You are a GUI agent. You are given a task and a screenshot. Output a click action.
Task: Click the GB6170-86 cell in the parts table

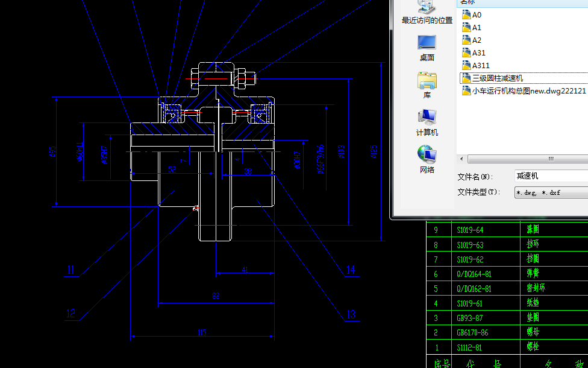(x=473, y=332)
